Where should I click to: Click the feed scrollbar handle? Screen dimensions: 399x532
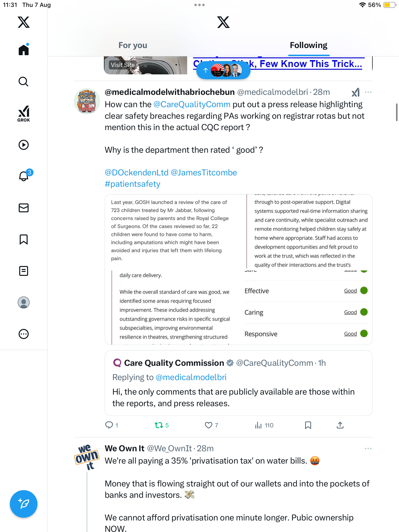[x=397, y=112]
